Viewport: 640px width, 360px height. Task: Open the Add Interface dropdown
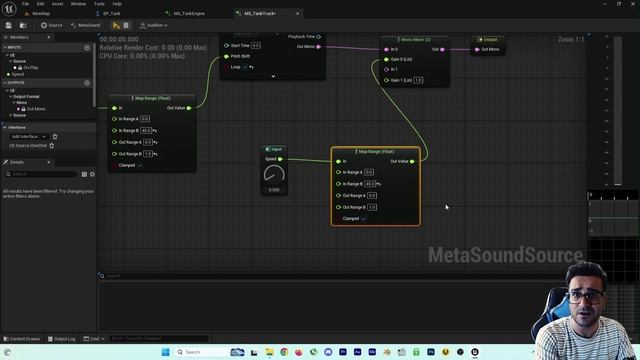click(28, 136)
